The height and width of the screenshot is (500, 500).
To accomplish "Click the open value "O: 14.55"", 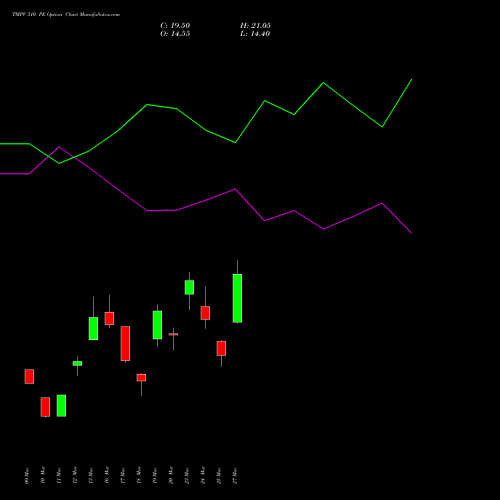I will (175, 34).
